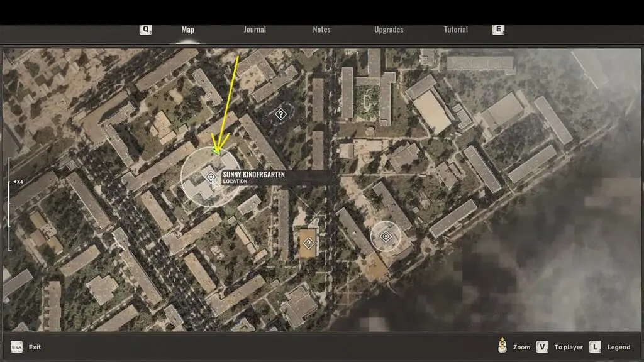Screen dimensions: 644x362
Task: Click the x4 zoom level indicator
Action: (x=18, y=182)
